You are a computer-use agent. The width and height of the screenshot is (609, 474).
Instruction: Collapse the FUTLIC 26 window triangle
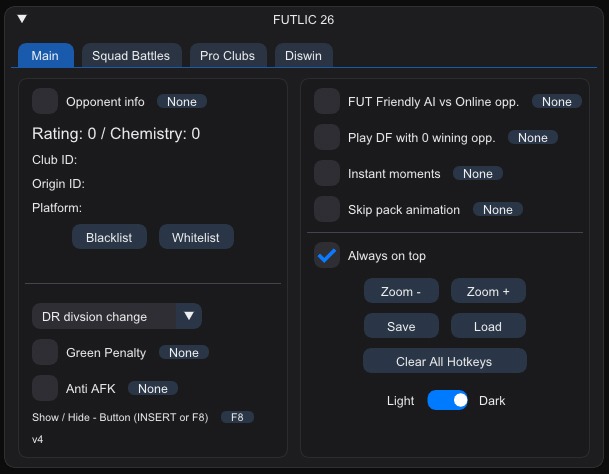(23, 18)
